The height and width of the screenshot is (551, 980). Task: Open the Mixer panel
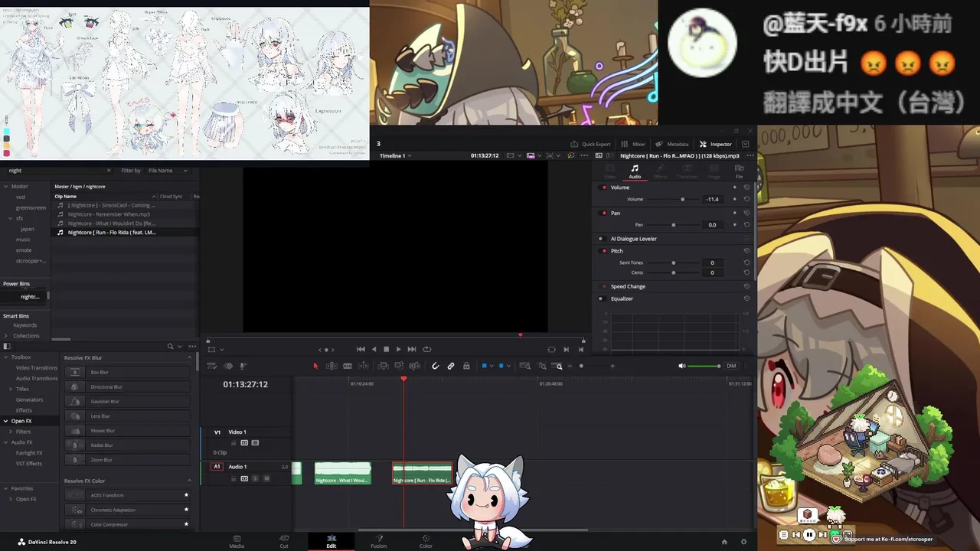[x=633, y=144]
